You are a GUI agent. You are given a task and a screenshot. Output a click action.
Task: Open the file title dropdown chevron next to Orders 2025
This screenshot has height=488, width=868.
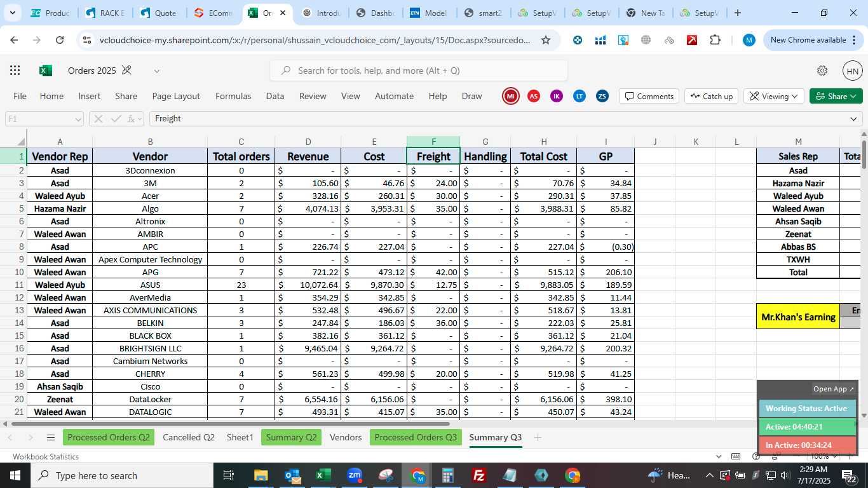tap(157, 71)
